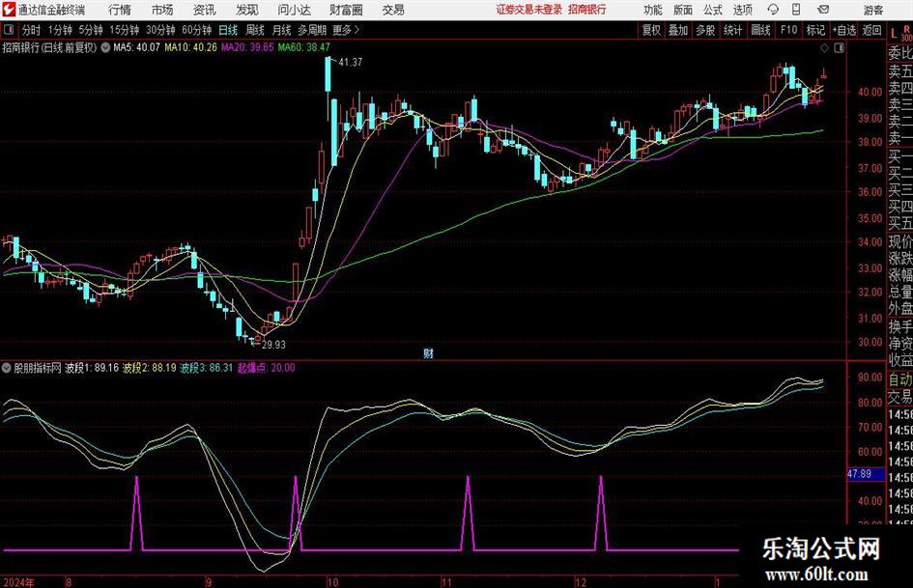Select the 日线 daily period tab
913x588 pixels.
click(228, 30)
